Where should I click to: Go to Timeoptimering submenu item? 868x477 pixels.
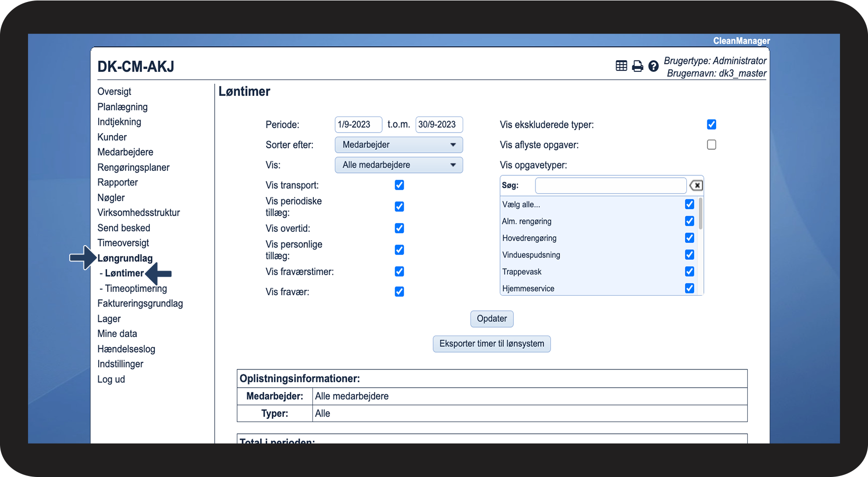pos(136,289)
